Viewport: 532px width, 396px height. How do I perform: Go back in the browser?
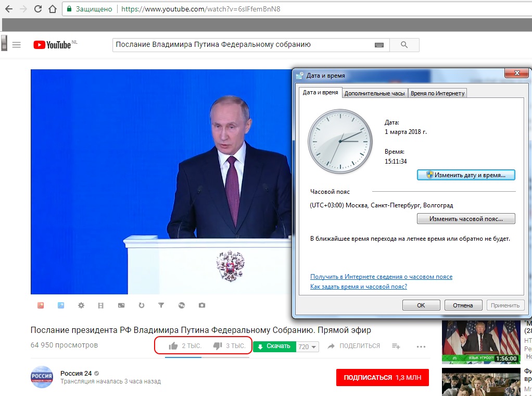tap(9, 9)
